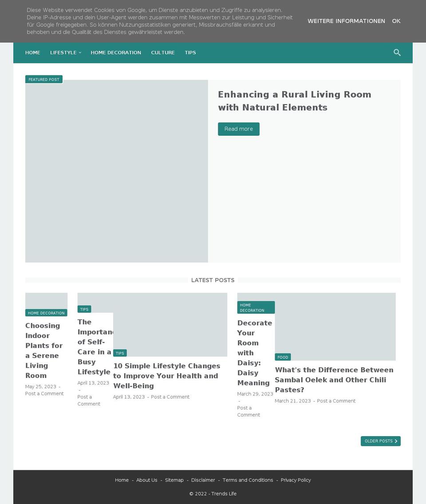Open Importance of Self-Care post title
426x504 pixels.
coord(95,347)
